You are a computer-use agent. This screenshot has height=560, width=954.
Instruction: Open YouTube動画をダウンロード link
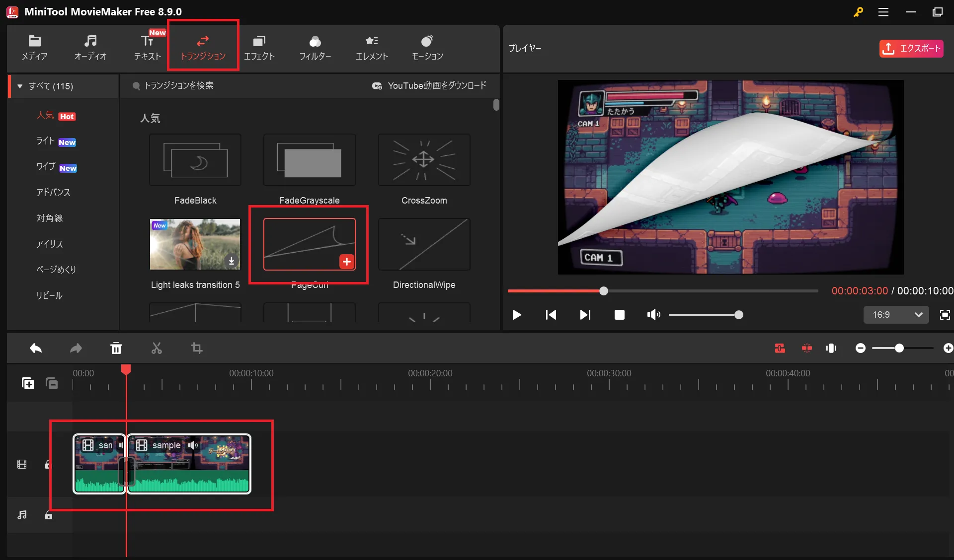tap(429, 86)
